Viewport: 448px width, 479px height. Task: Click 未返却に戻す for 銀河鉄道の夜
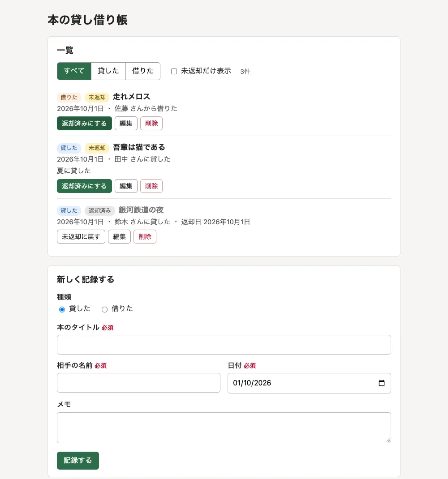[81, 236]
